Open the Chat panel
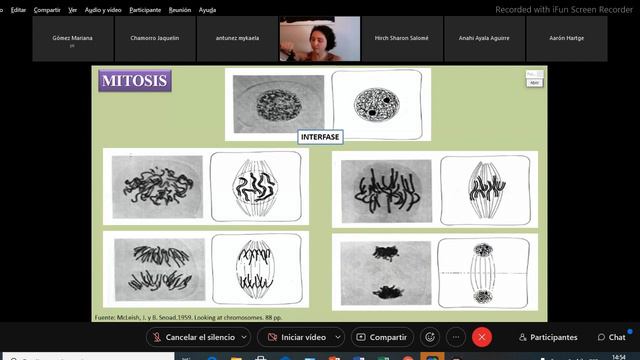 tap(611, 337)
